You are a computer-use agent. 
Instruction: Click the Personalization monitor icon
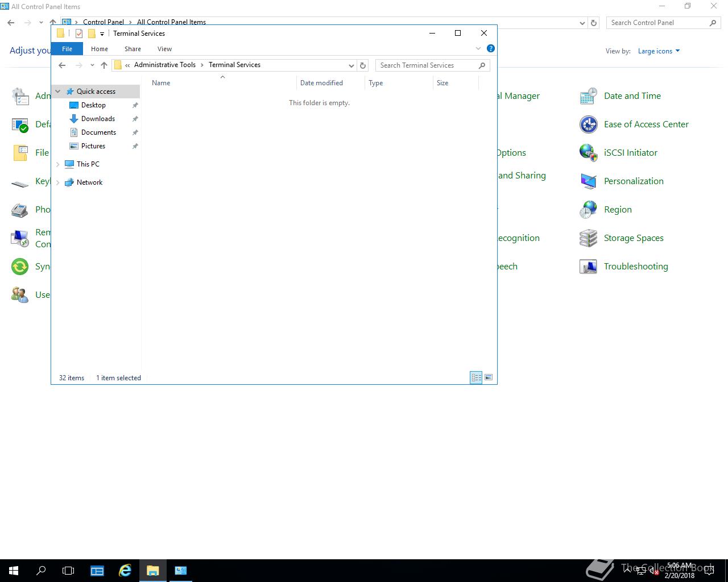588,181
